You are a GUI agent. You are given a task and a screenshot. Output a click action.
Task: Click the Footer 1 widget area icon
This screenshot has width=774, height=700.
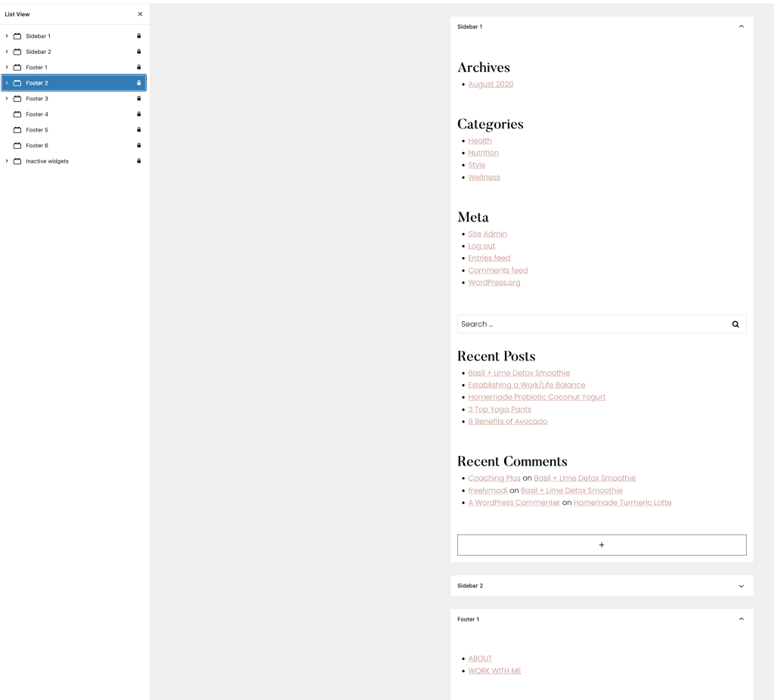[17, 67]
